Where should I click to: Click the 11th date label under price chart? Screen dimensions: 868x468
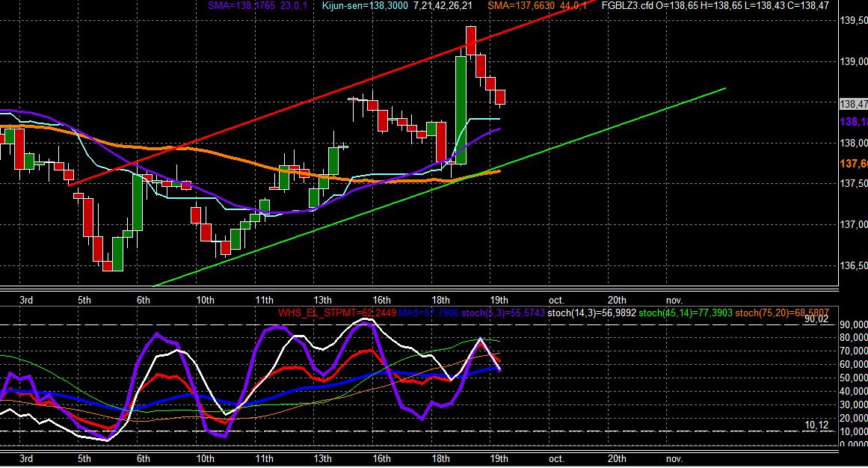click(264, 301)
